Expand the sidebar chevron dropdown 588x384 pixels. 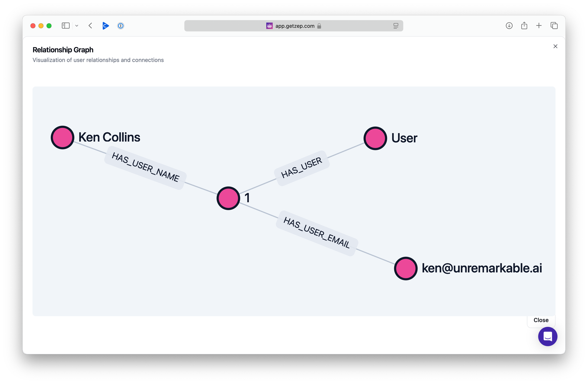tap(76, 26)
